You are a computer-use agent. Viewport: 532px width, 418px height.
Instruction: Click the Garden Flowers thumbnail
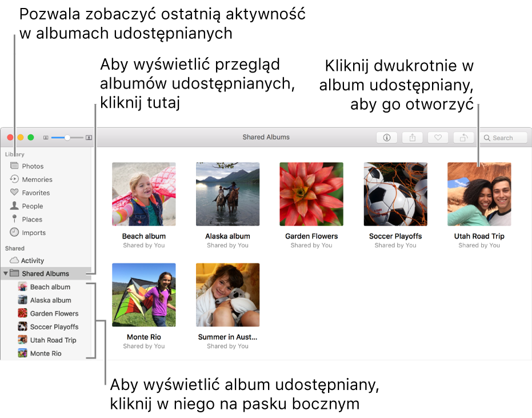coord(311,194)
